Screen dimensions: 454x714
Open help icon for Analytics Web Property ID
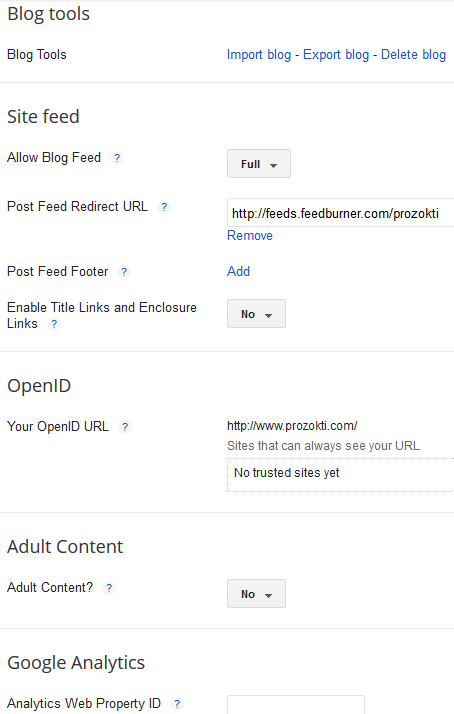(x=177, y=704)
